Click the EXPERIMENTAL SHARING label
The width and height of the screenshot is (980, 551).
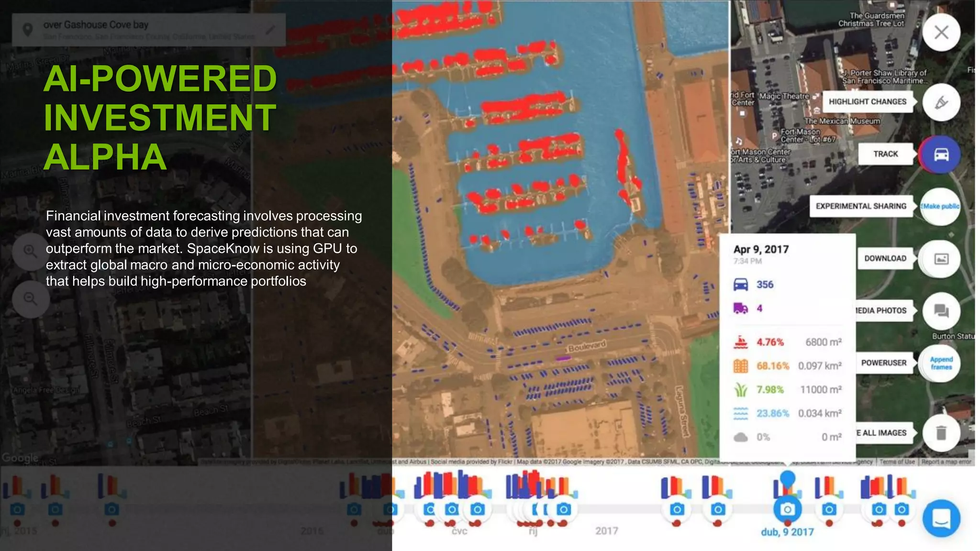(860, 206)
